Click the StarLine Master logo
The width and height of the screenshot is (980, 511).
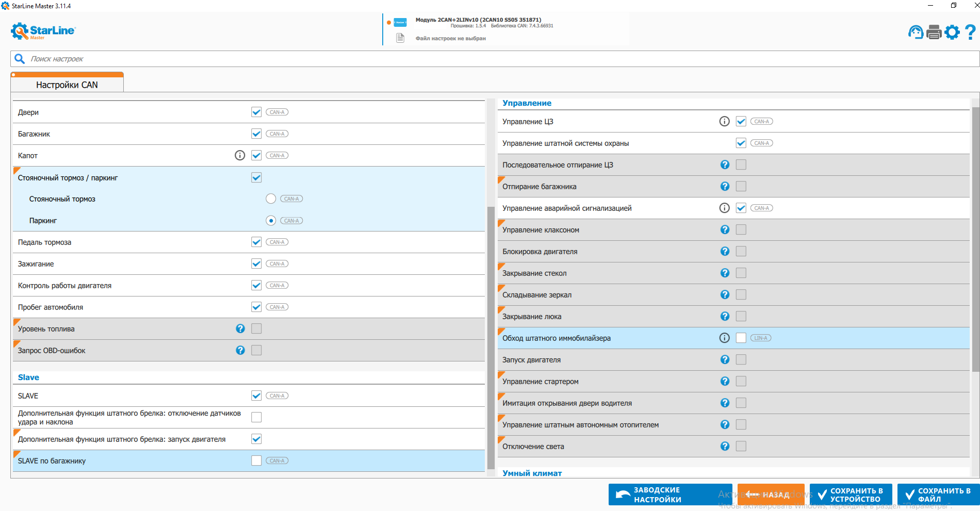click(x=43, y=31)
